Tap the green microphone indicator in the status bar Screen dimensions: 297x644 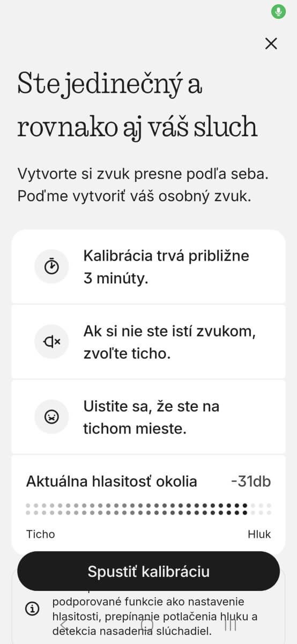click(x=278, y=11)
